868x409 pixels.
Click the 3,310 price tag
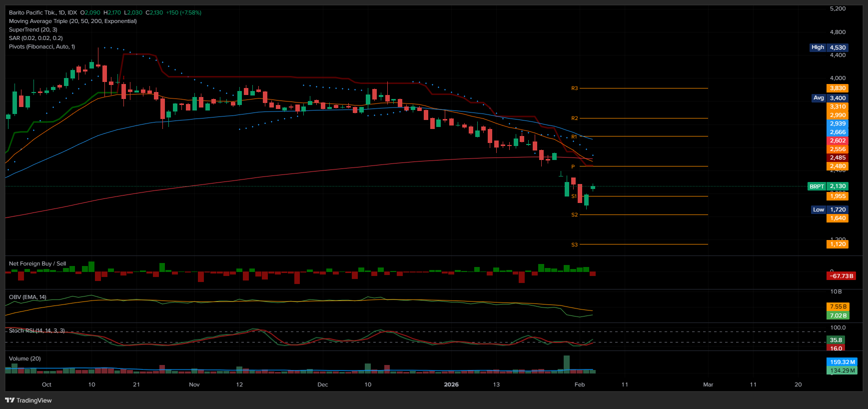(x=838, y=106)
